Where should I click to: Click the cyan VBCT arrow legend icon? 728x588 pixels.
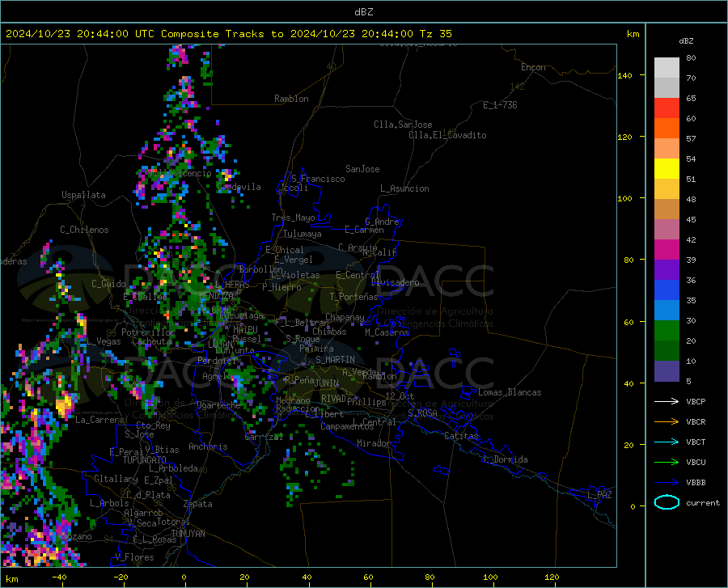667,442
